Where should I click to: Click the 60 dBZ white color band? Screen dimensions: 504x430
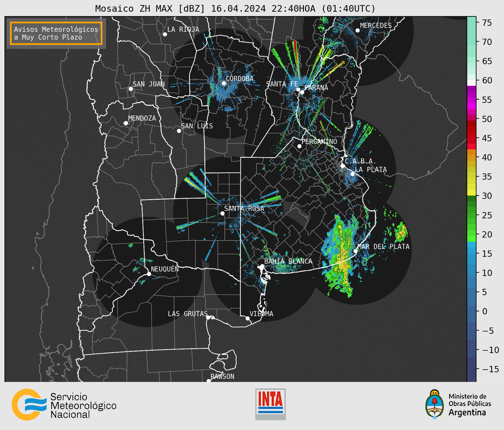[471, 83]
